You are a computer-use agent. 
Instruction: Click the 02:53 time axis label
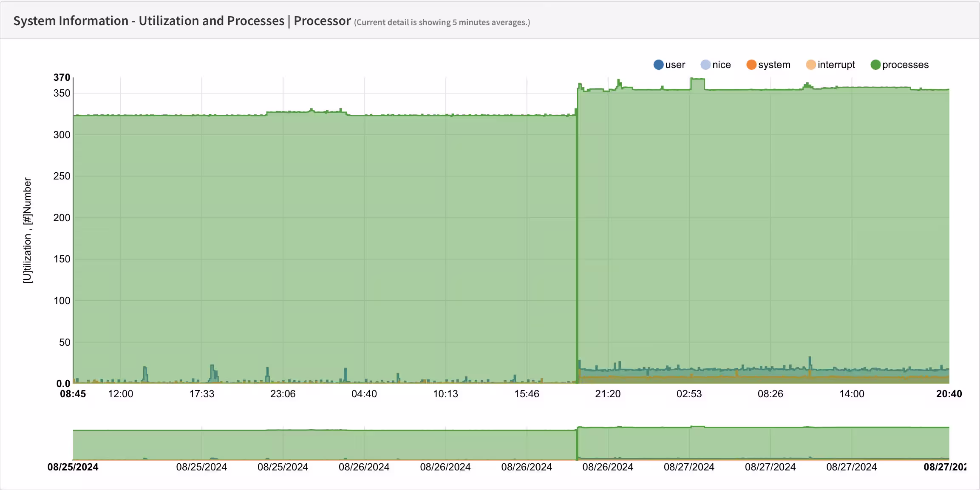coord(689,394)
